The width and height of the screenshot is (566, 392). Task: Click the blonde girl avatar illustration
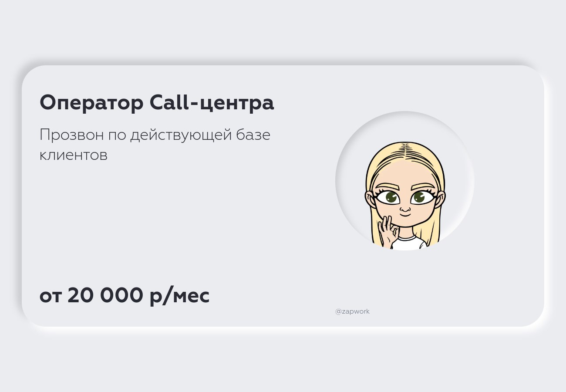(405, 195)
